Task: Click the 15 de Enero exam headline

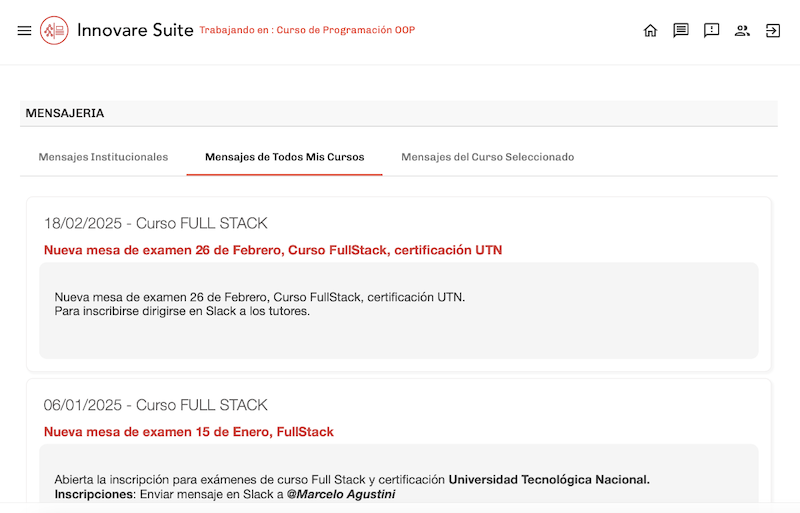Action: (188, 432)
